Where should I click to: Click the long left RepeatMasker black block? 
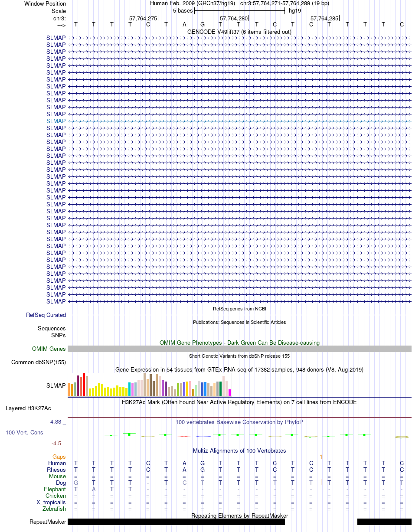(176, 522)
